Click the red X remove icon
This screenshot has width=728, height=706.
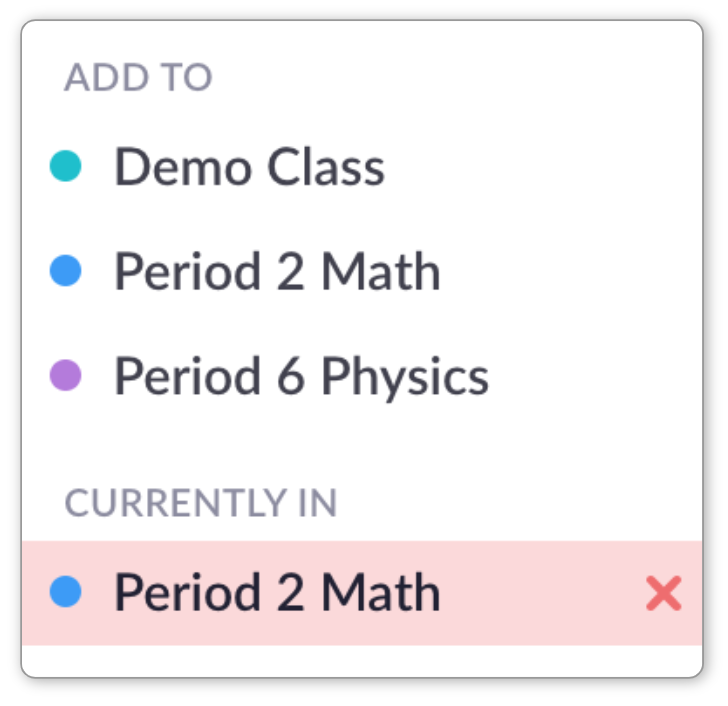coord(663,595)
